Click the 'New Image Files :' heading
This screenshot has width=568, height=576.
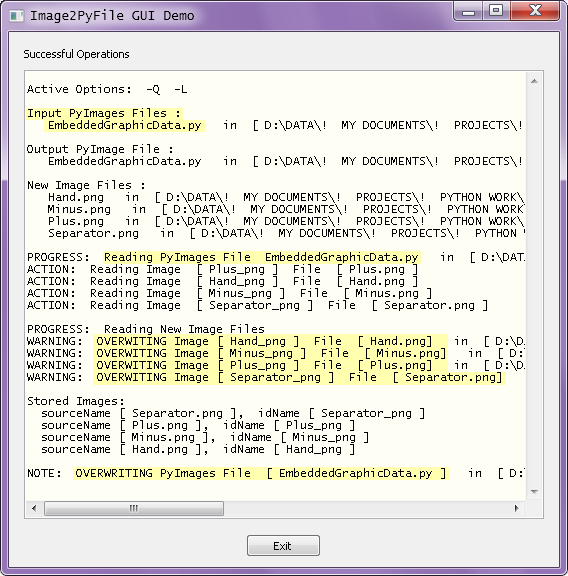click(x=86, y=185)
